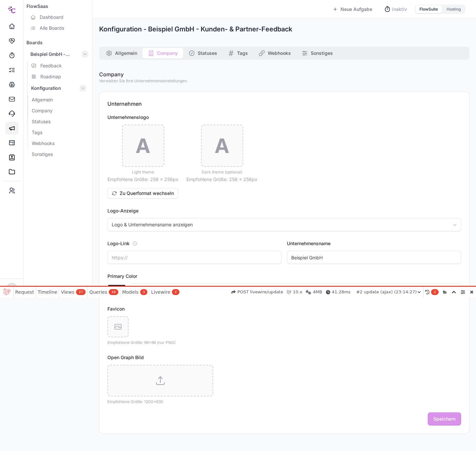Open the debugbar history clock icon
Screen dimensions: 476x451
(x=427, y=292)
